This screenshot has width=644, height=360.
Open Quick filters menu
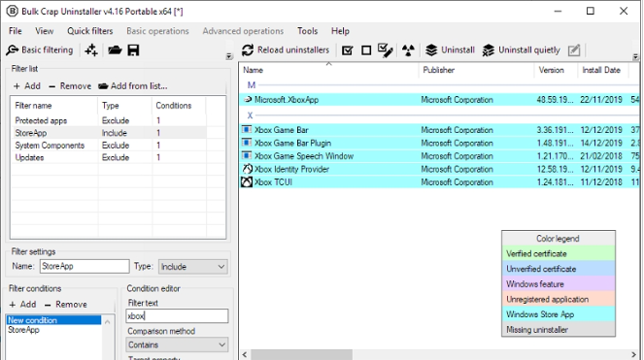90,31
